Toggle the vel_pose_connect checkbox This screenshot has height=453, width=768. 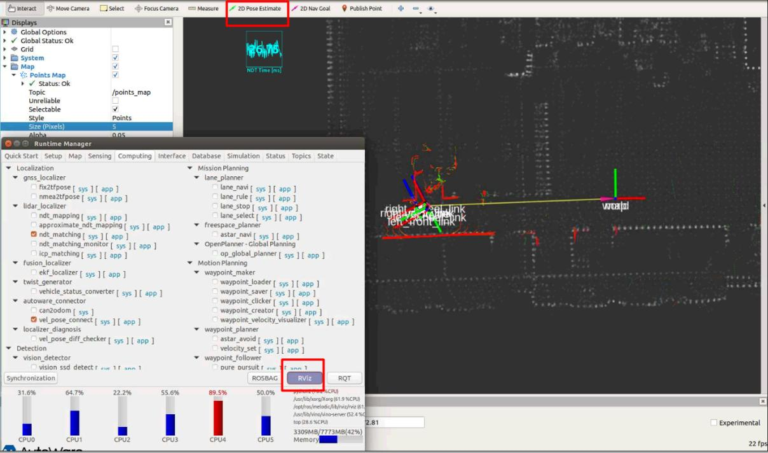click(33, 320)
